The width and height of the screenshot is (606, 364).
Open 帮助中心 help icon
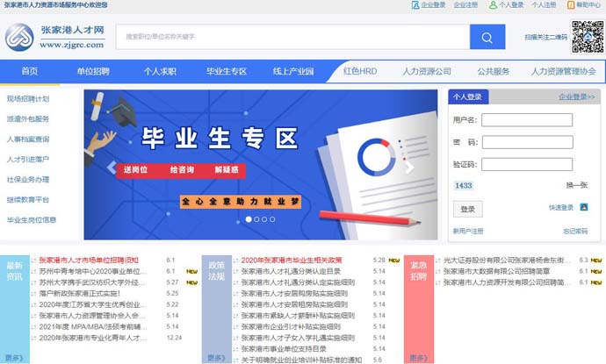click(571, 5)
